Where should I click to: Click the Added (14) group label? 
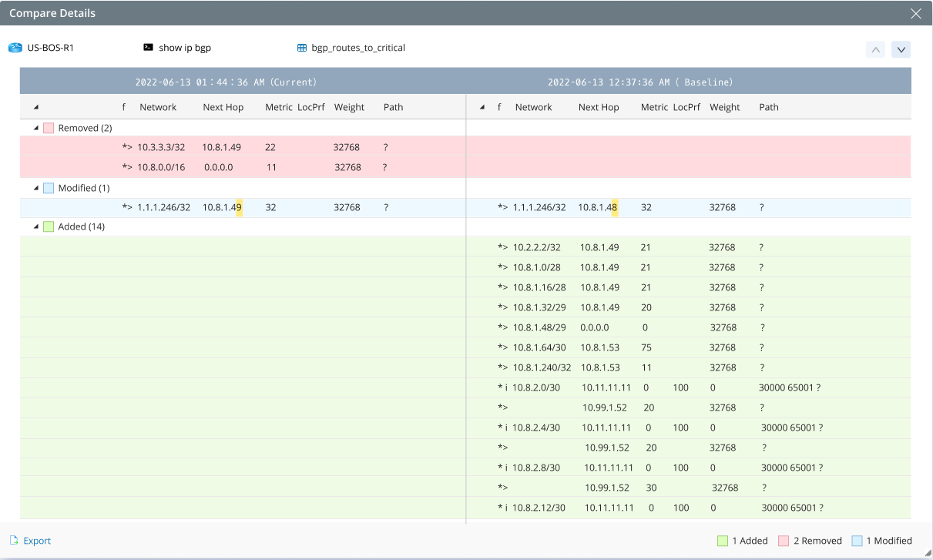pos(82,226)
